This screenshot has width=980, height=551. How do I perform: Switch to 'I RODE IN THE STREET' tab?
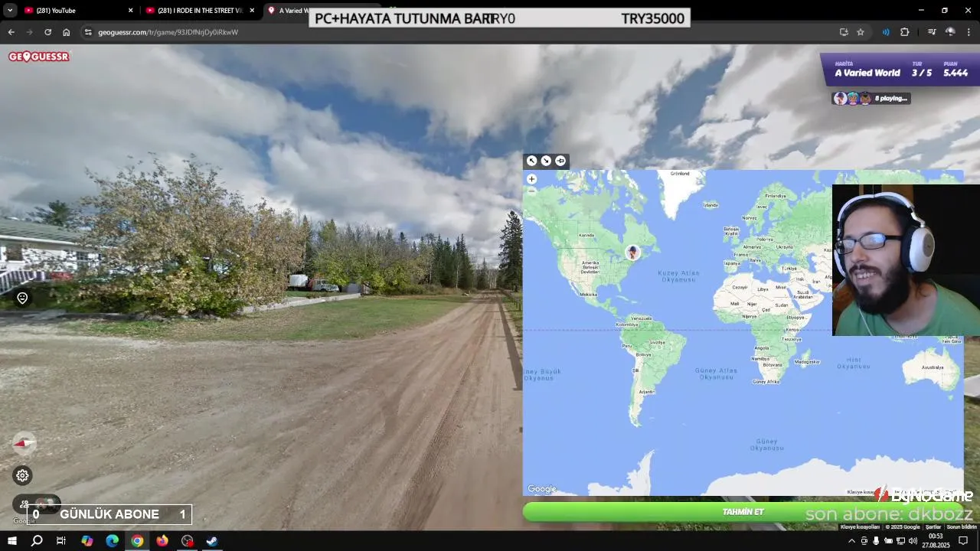[x=199, y=11]
